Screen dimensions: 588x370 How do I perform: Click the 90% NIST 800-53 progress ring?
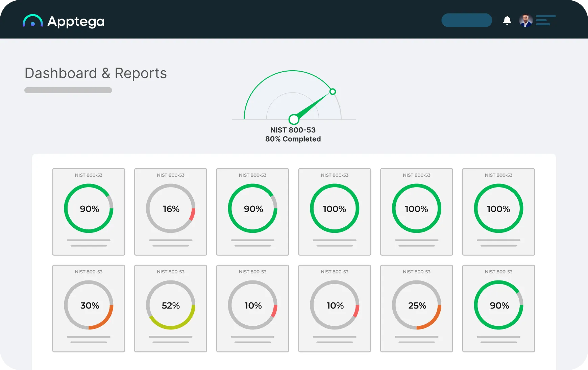click(x=89, y=208)
